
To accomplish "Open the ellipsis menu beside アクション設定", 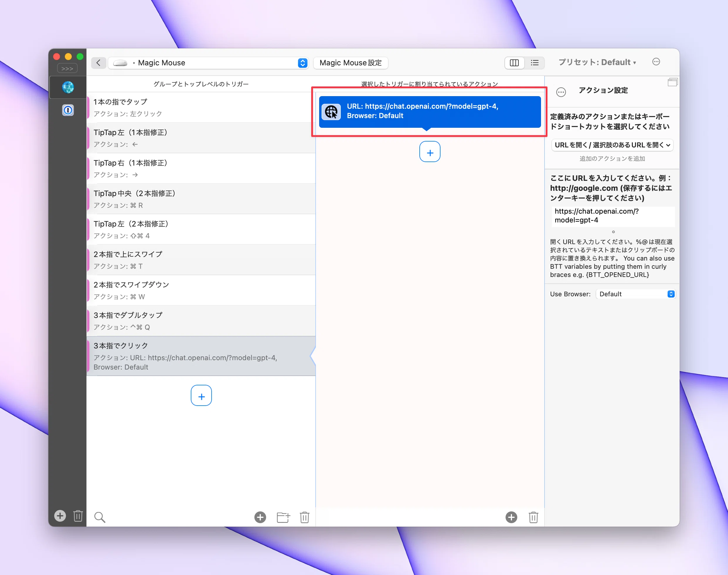I will coord(561,92).
